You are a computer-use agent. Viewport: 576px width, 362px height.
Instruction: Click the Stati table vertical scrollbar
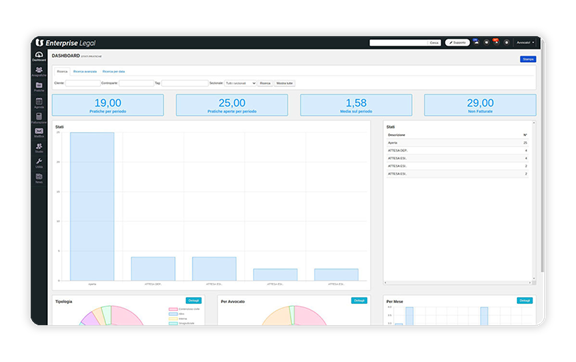tap(534, 201)
